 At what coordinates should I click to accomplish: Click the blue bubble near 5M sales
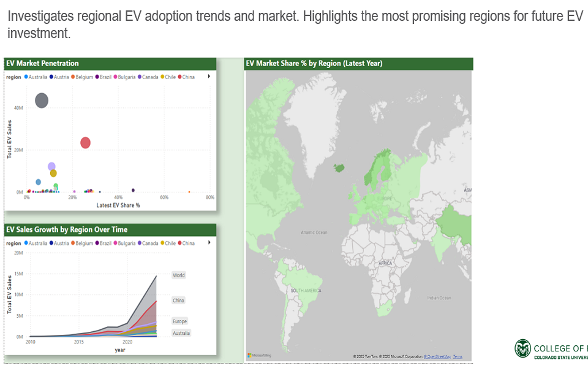(x=38, y=182)
